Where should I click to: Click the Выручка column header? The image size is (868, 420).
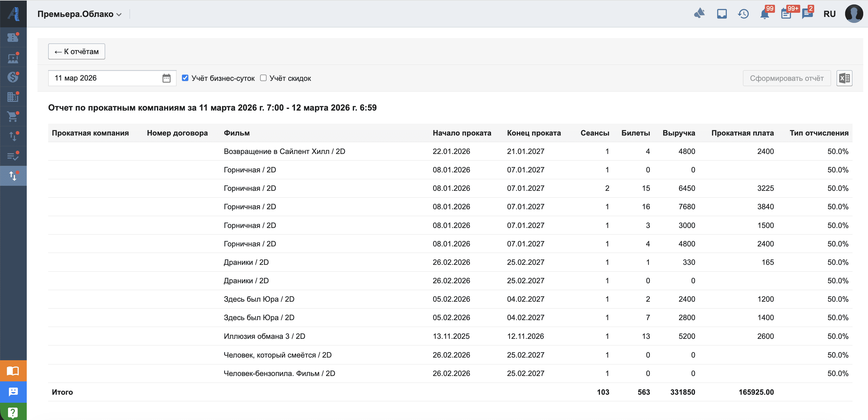[678, 133]
